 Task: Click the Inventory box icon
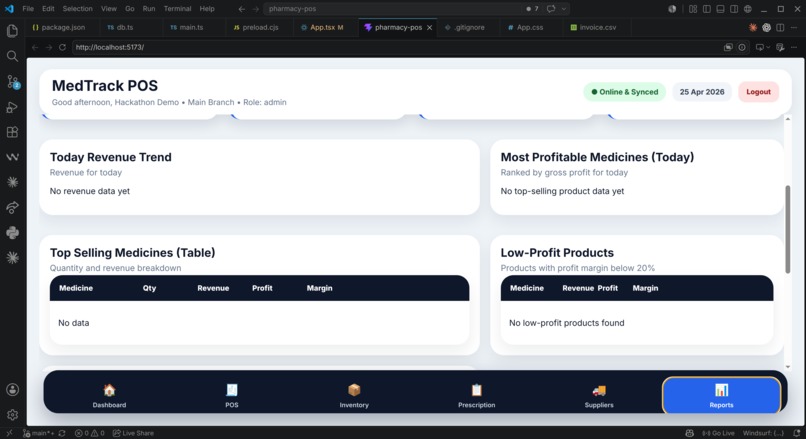pyautogui.click(x=354, y=390)
